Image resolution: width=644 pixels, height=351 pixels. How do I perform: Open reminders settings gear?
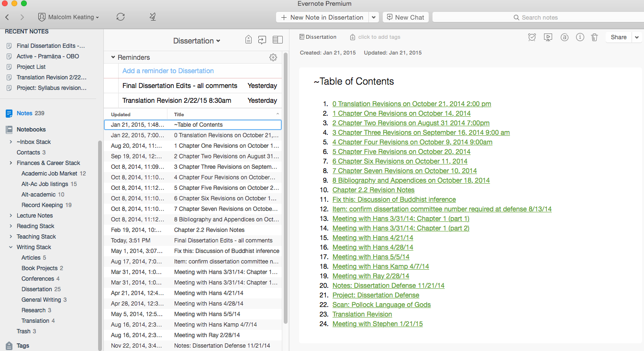[x=273, y=57]
